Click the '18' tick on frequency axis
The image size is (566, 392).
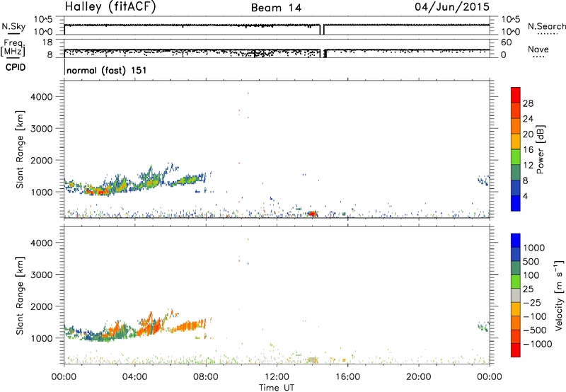(x=47, y=42)
